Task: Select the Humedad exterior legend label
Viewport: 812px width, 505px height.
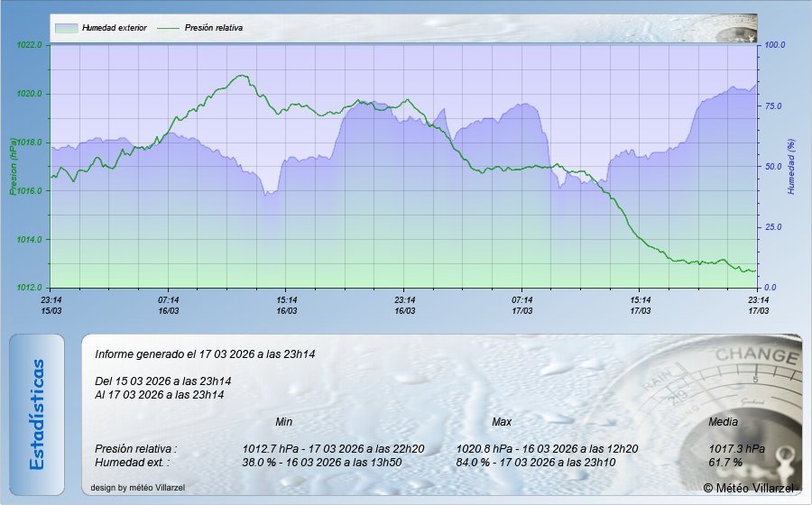Action: pos(114,28)
